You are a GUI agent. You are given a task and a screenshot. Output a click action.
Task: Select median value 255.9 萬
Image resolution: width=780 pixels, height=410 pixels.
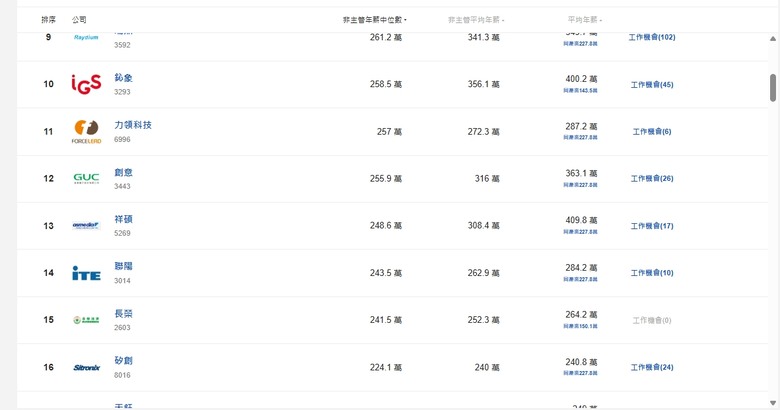pos(386,179)
